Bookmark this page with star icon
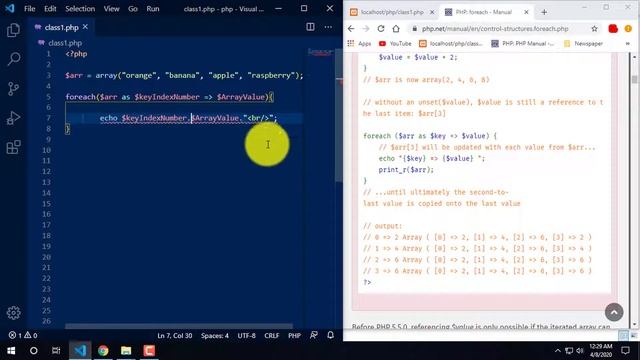The height and width of the screenshot is (360, 640). click(x=594, y=29)
